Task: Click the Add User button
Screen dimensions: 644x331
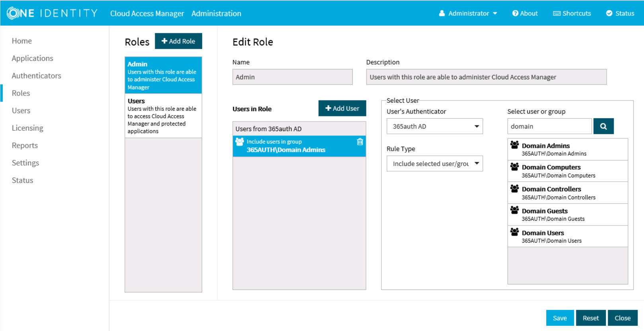Action: [x=342, y=108]
